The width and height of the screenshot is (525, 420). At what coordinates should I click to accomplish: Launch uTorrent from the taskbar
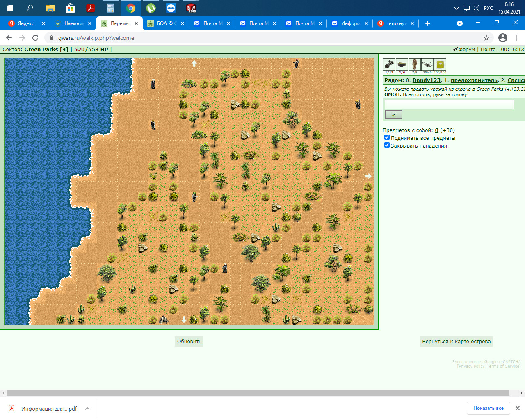click(x=151, y=8)
